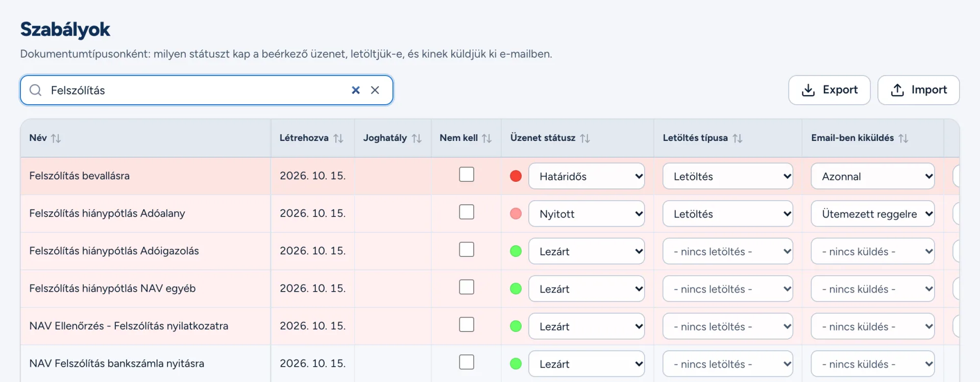980x382 pixels.
Task: Open the Azonnal email dropdown for Felszólítás bevallásra
Action: [873, 176]
